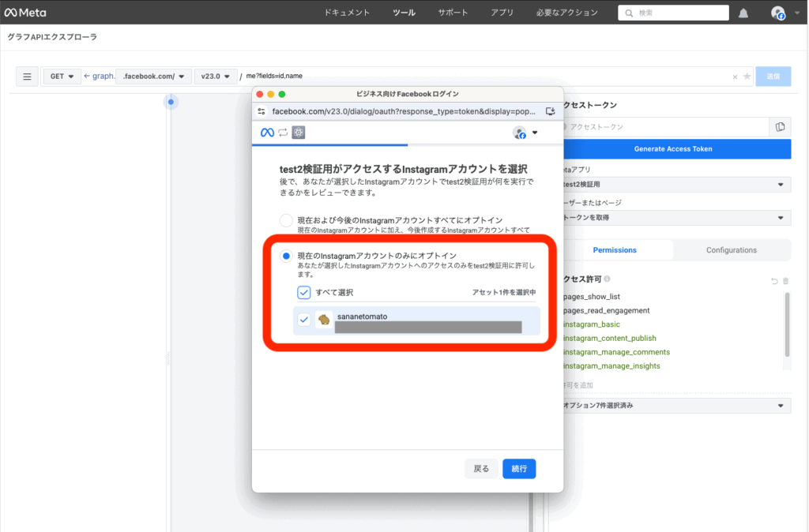Switch to the Permissions tab
The height and width of the screenshot is (532, 809).
pos(615,250)
